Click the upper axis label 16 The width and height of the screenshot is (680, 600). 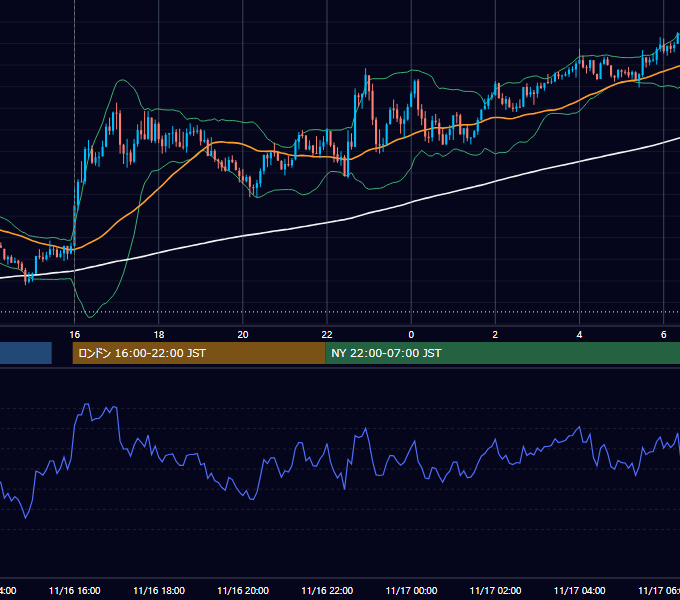click(x=75, y=335)
